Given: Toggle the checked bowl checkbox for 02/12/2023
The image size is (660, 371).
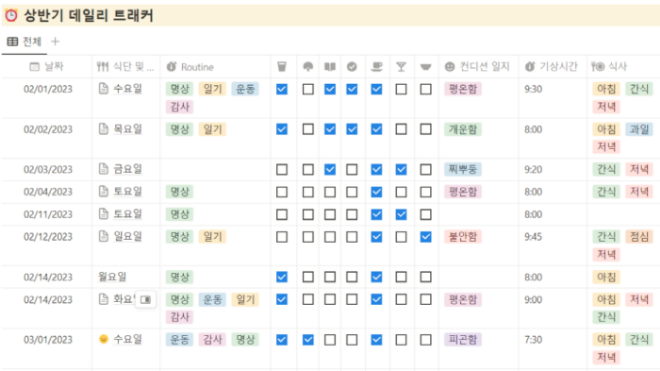Looking at the screenshot, I should (x=426, y=237).
